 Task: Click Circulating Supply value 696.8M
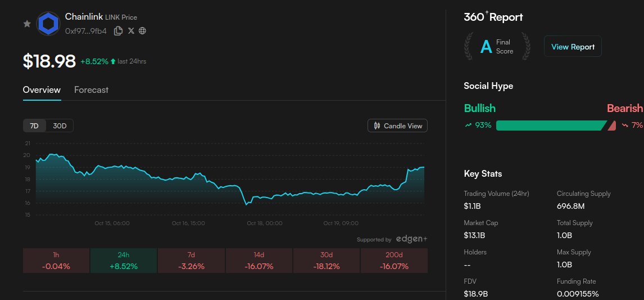click(x=571, y=206)
